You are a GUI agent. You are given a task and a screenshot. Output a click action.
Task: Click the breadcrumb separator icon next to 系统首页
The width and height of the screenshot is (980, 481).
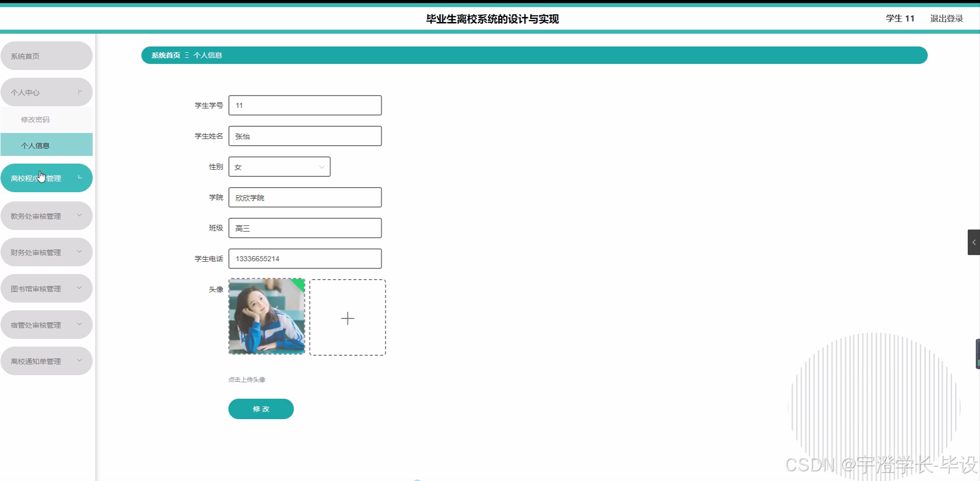(x=187, y=55)
